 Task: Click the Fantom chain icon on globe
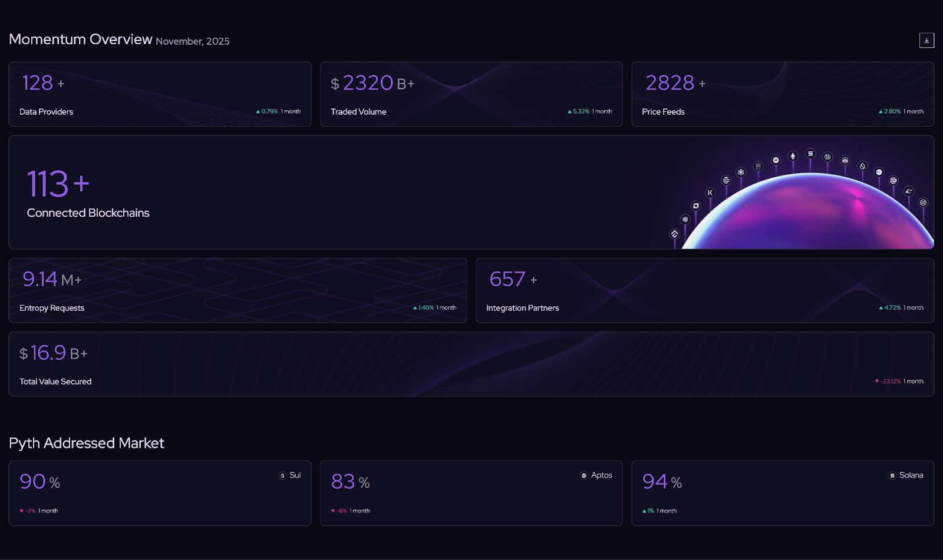click(x=759, y=166)
